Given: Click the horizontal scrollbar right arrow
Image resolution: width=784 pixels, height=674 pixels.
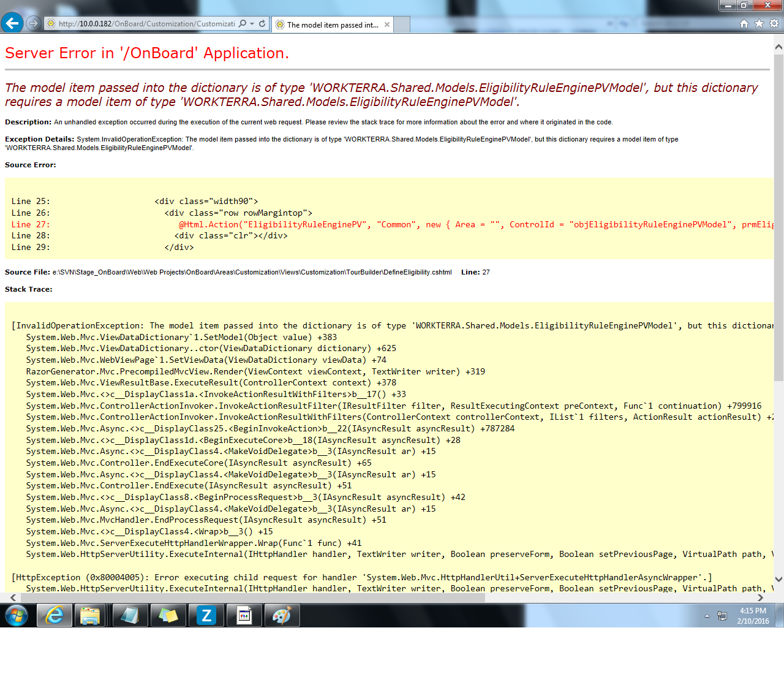Looking at the screenshot, I should pyautogui.click(x=760, y=597).
